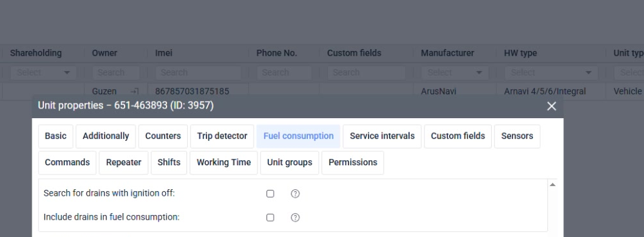This screenshot has width=644, height=237.
Task: Switch to the Additionally tab
Action: pos(106,136)
